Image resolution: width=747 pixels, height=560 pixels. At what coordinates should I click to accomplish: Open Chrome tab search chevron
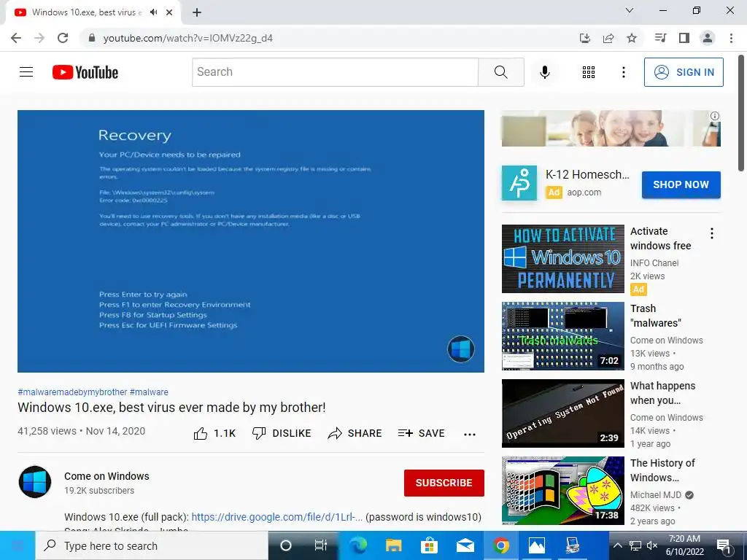(630, 10)
